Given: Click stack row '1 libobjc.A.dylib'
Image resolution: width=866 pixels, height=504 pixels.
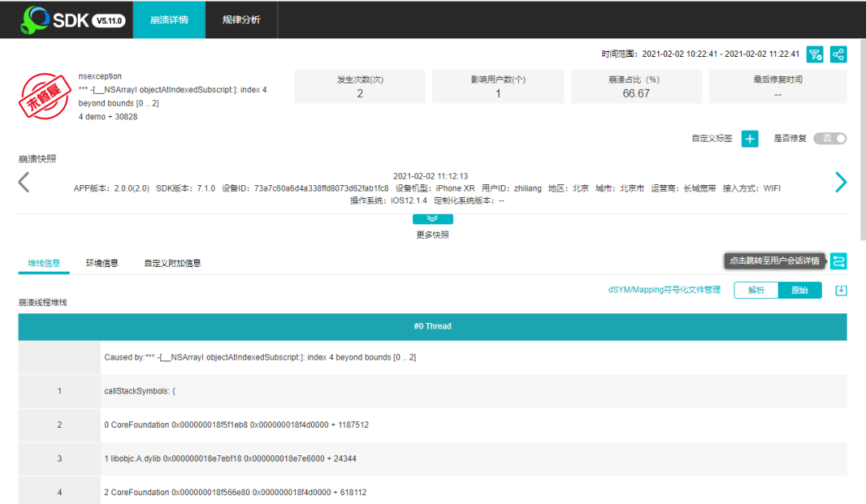Looking at the screenshot, I should pyautogui.click(x=432, y=459).
